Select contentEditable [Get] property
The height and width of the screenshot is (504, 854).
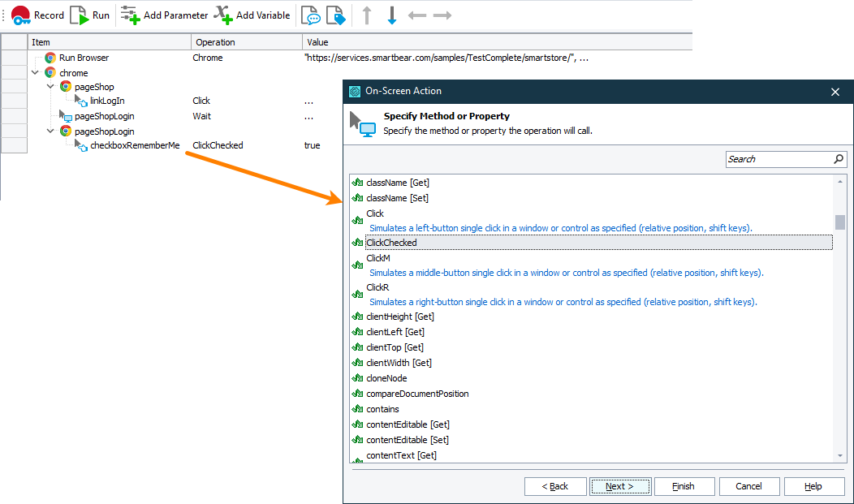point(408,424)
